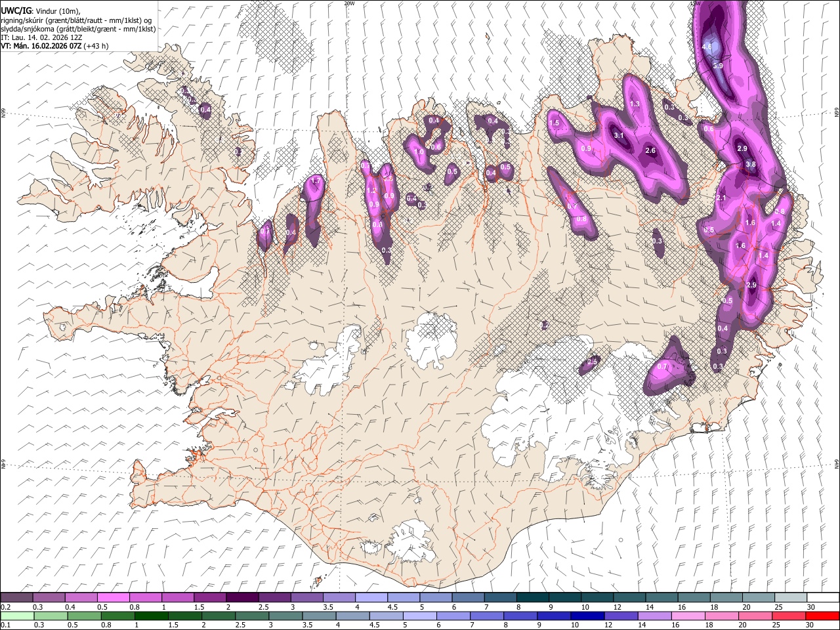Click the lilac 14–16 rain legend swatch
This screenshot has width=840, height=630.
654,616
